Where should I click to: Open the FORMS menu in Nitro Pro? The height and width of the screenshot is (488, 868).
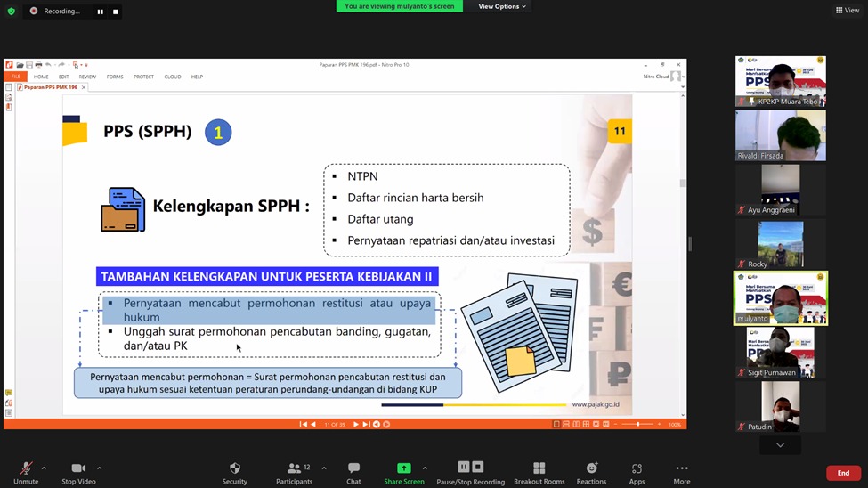[x=115, y=77]
